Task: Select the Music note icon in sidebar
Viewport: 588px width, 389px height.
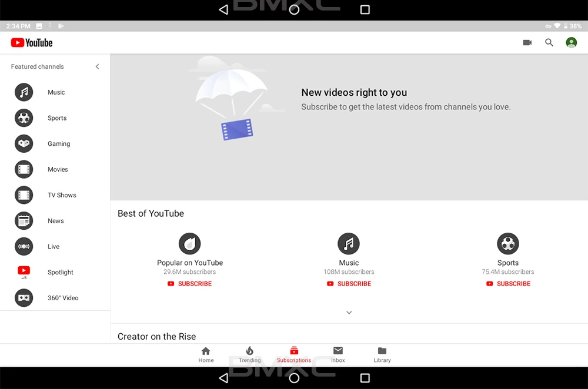Action: point(24,92)
